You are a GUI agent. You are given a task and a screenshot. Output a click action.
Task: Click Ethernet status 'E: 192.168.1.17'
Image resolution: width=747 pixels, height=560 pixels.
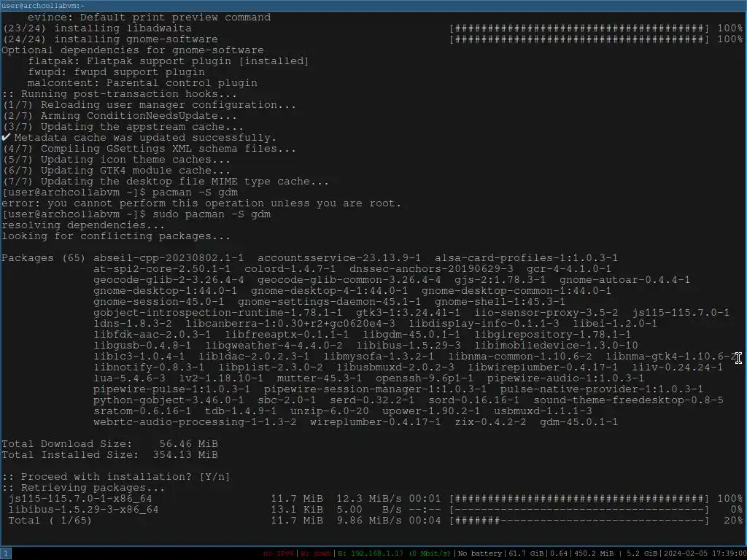(x=394, y=553)
